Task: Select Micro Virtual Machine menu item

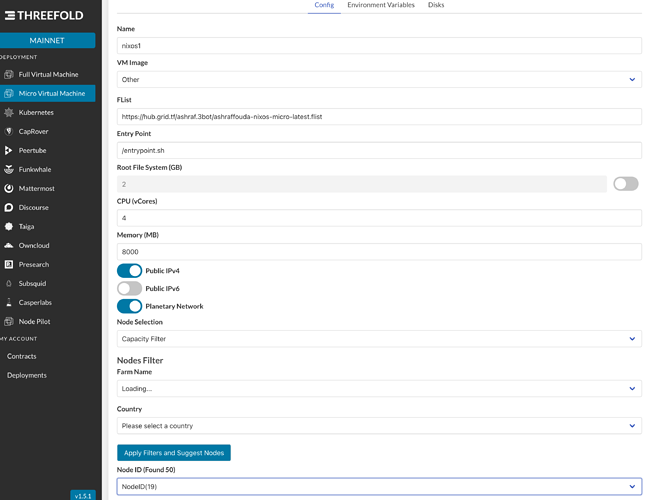Action: pyautogui.click(x=47, y=93)
